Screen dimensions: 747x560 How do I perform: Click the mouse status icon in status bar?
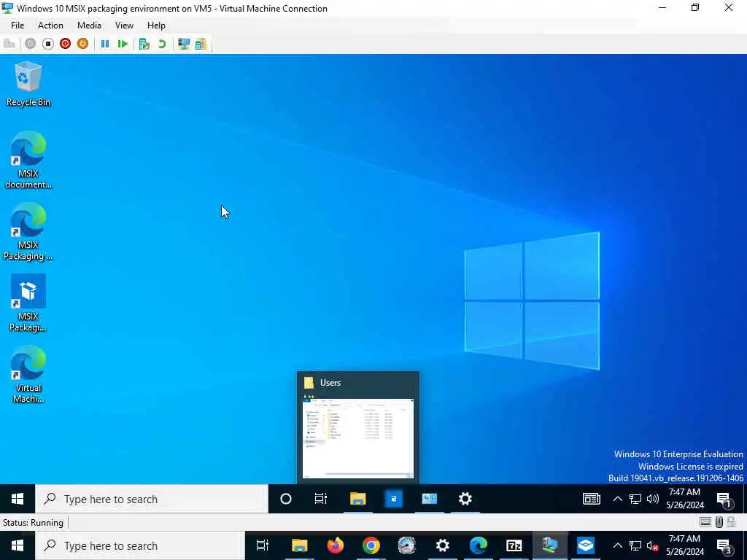point(719,522)
